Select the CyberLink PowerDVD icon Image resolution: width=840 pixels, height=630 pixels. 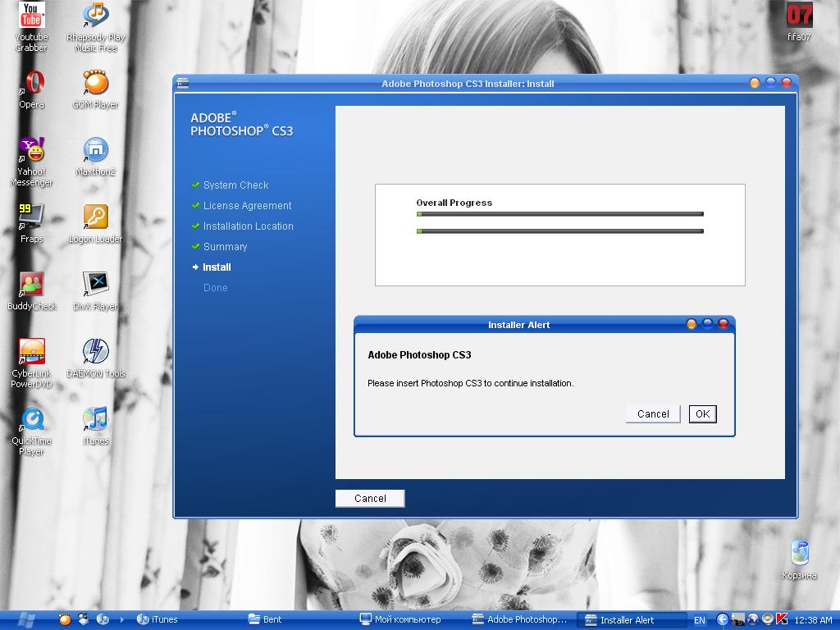tap(31, 363)
